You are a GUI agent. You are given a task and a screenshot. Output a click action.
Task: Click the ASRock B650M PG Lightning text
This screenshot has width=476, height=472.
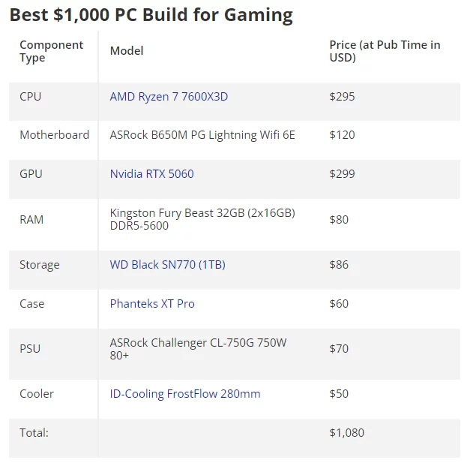pyautogui.click(x=202, y=135)
